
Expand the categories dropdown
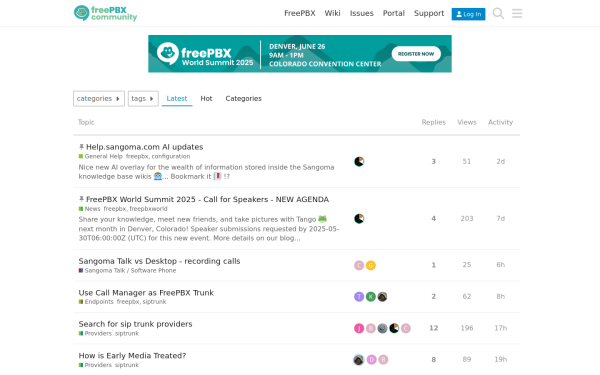(99, 99)
